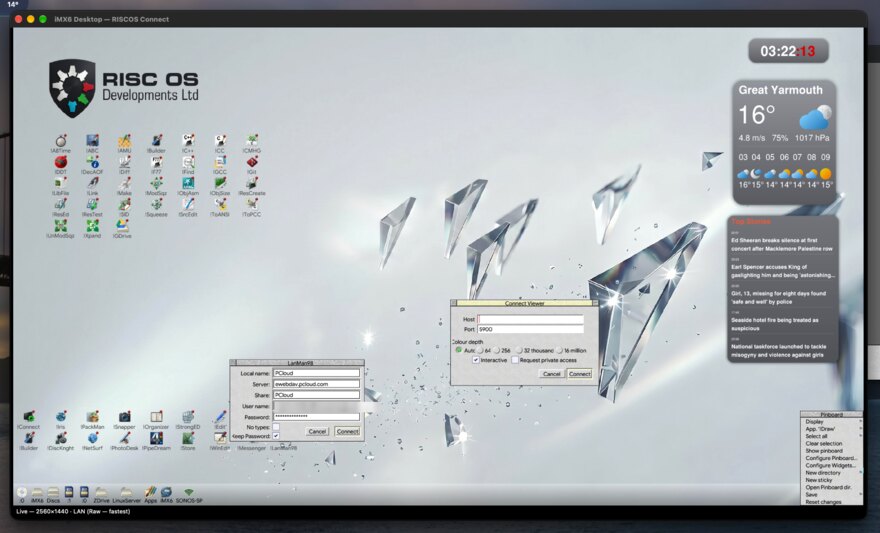Toggle the No types checkbox in LanMan98
Image resolution: width=880 pixels, height=533 pixels.
pos(276,427)
